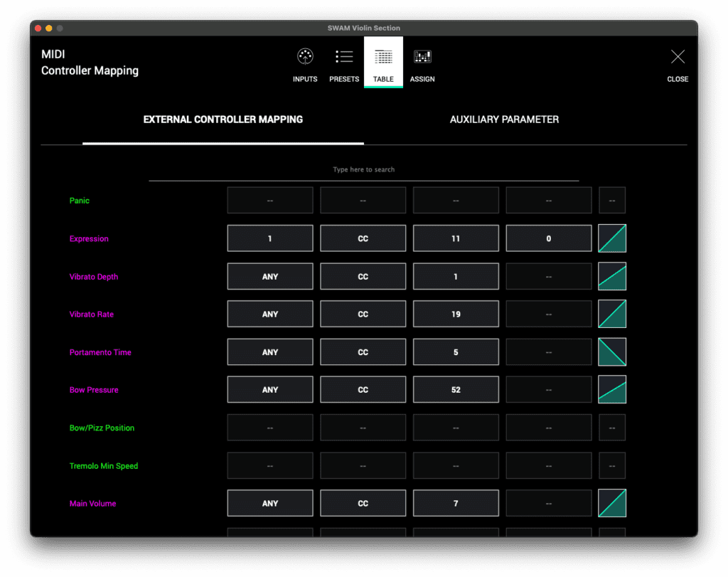Open the INPUTS panel via MIDI plug icon

tap(305, 62)
